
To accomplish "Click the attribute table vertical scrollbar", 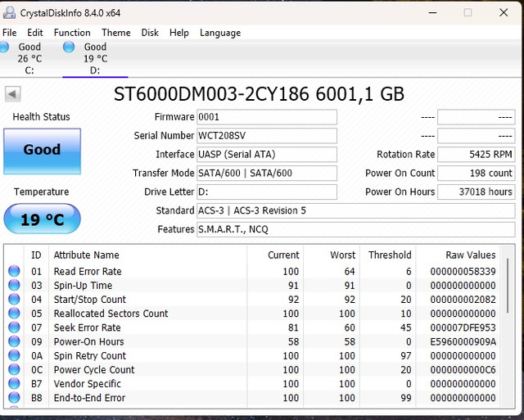I will (x=508, y=286).
